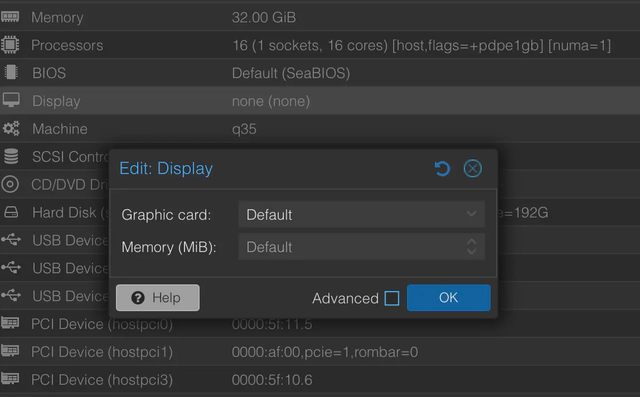
Task: Click the Graphic card dropdown arrow
Action: click(x=471, y=214)
